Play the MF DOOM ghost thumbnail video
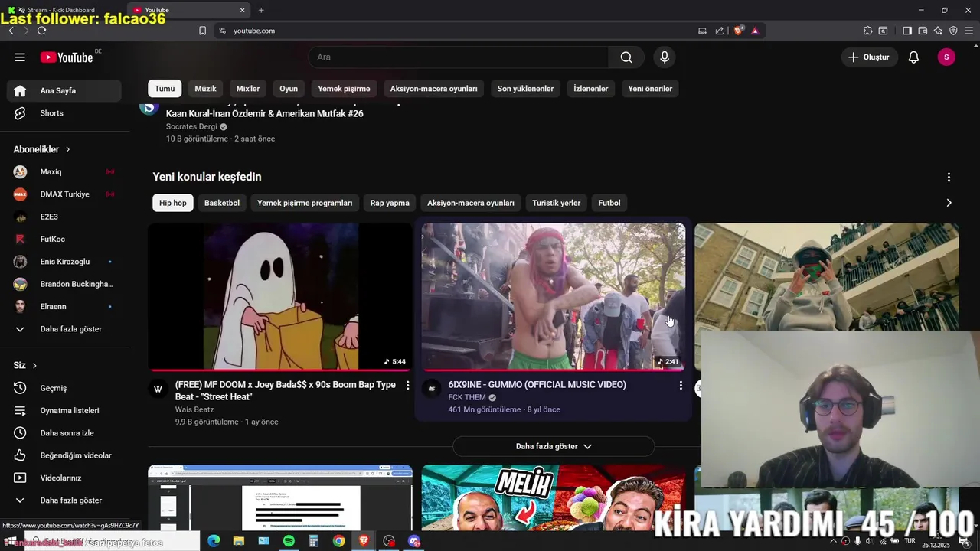Screen dimensions: 980x551 tap(280, 297)
